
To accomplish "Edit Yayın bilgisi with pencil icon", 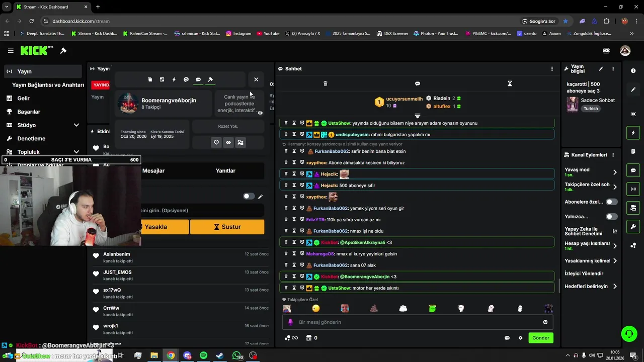I will (601, 69).
